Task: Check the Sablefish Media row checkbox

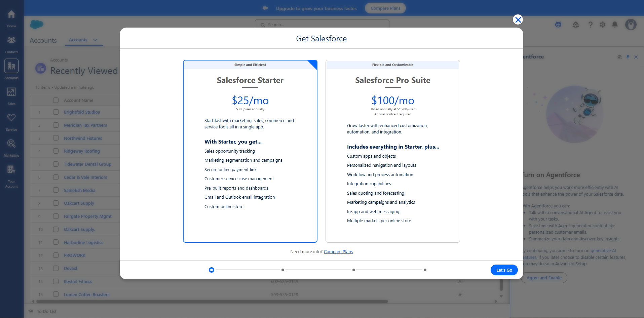Action: (56, 190)
